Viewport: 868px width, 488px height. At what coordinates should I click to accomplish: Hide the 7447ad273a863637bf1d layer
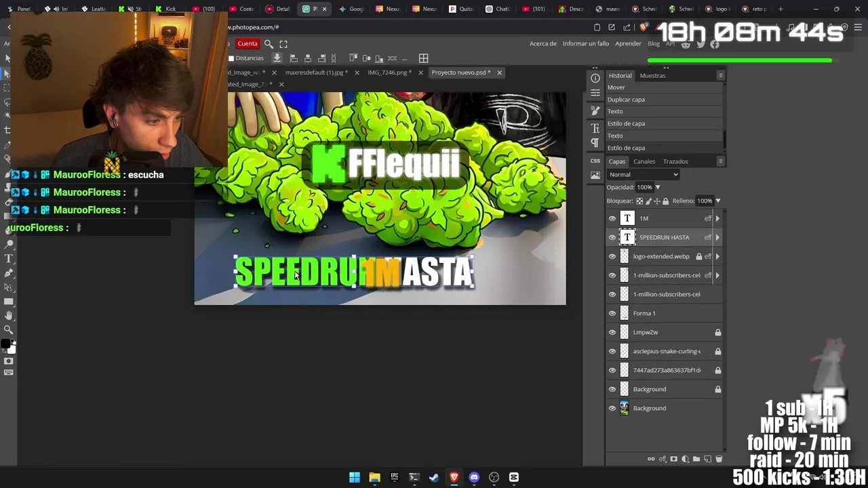(612, 370)
